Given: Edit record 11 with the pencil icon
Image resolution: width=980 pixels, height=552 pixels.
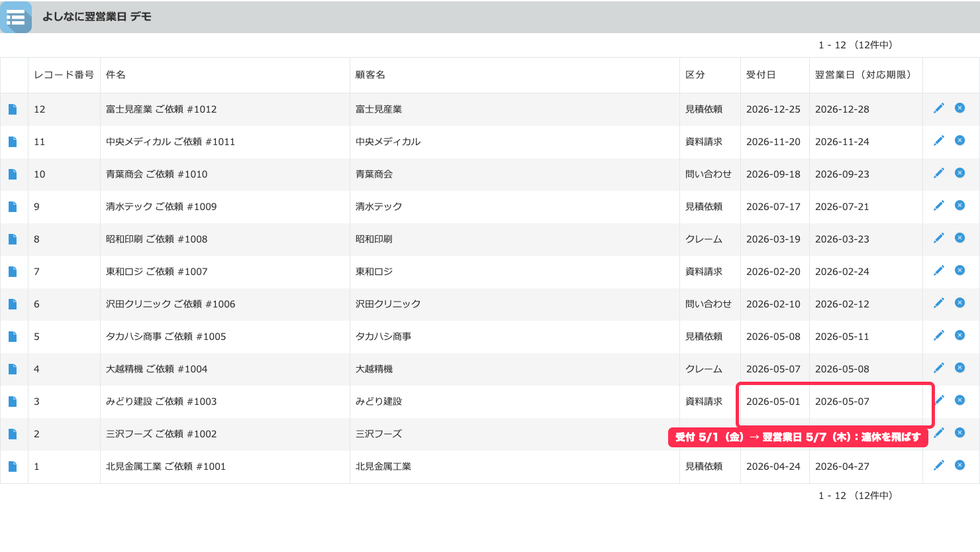Looking at the screenshot, I should point(939,140).
